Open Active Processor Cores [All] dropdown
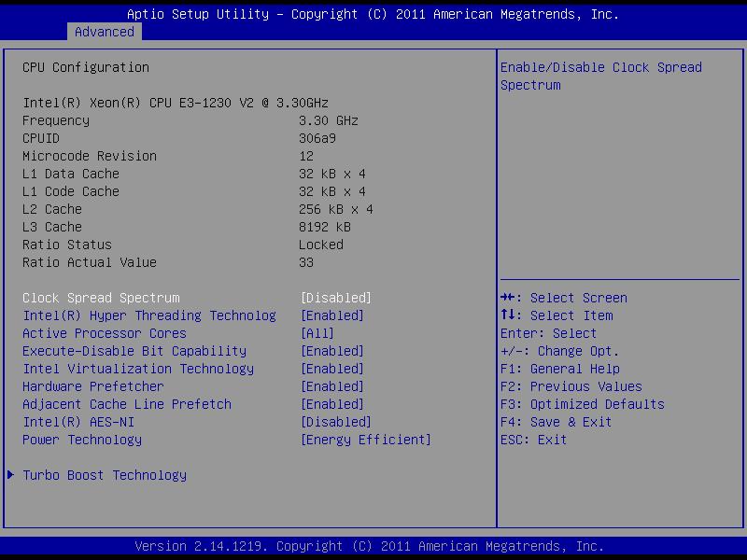747x560 pixels. (x=317, y=333)
